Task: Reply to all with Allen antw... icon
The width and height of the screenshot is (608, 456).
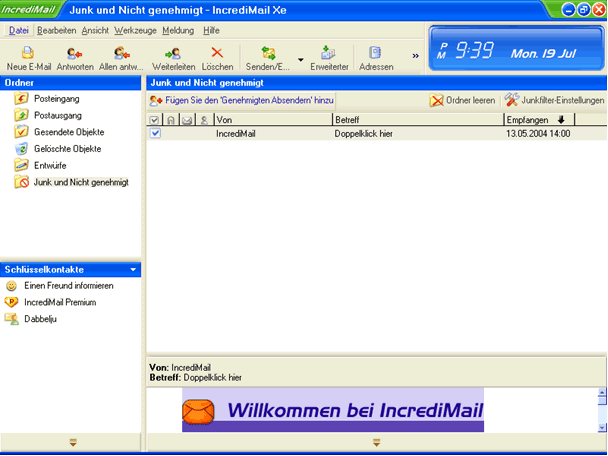Action: coord(121,58)
